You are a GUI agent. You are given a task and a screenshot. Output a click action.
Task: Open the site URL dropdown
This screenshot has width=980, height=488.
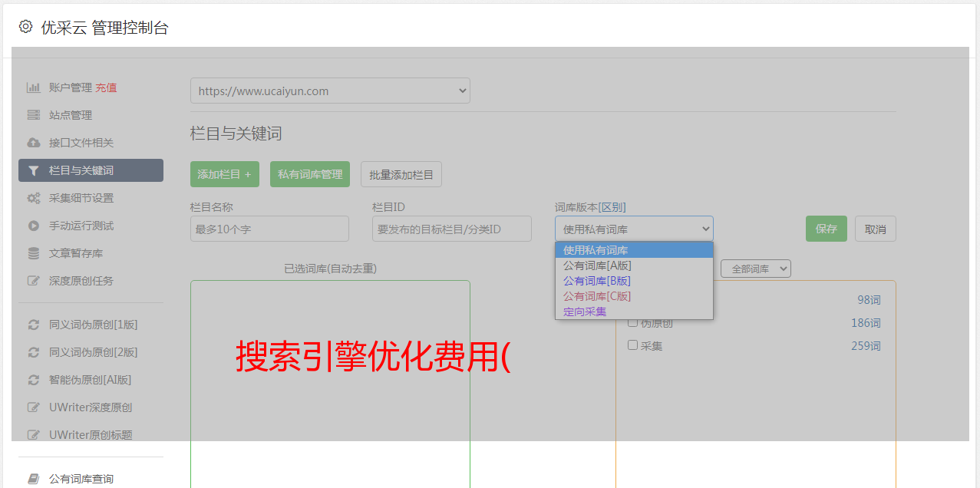(330, 91)
